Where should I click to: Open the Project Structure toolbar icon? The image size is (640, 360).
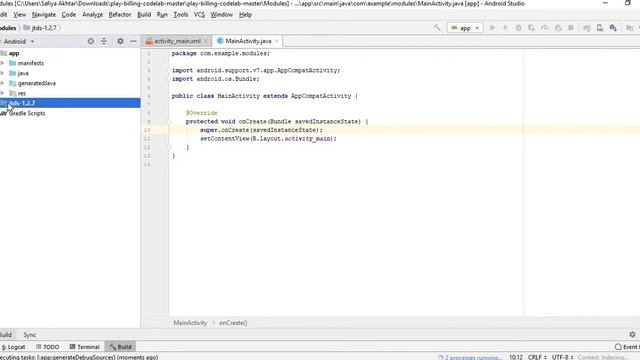point(630,28)
